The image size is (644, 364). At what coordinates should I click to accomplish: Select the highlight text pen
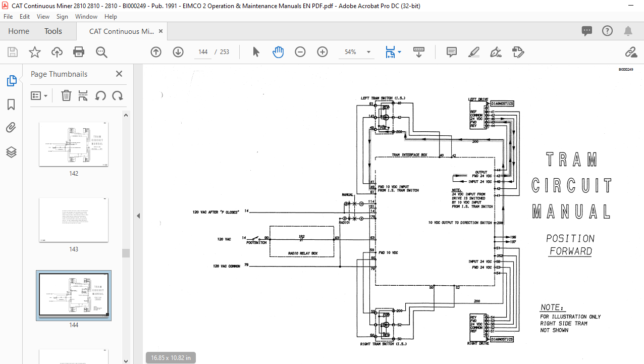click(x=473, y=52)
